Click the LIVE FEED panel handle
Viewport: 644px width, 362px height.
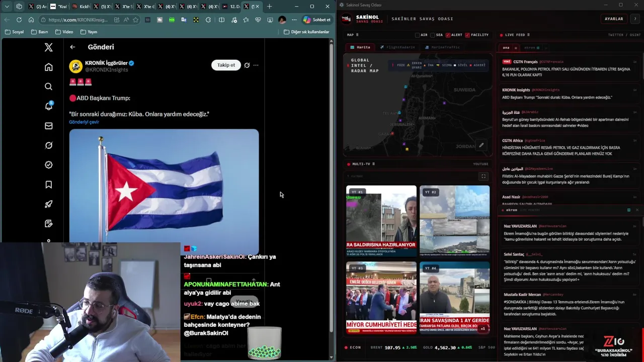coord(528,35)
